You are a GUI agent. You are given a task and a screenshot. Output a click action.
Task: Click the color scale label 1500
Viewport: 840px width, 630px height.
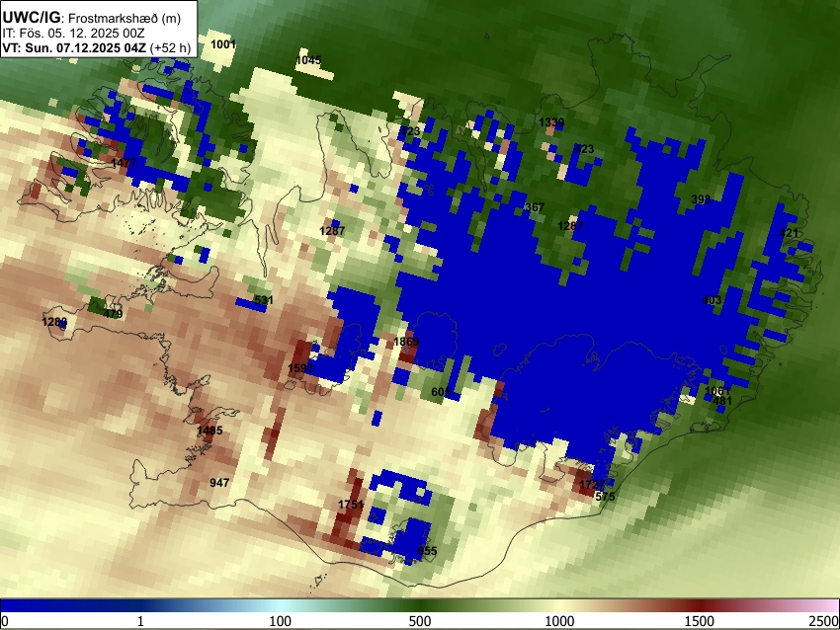click(700, 621)
